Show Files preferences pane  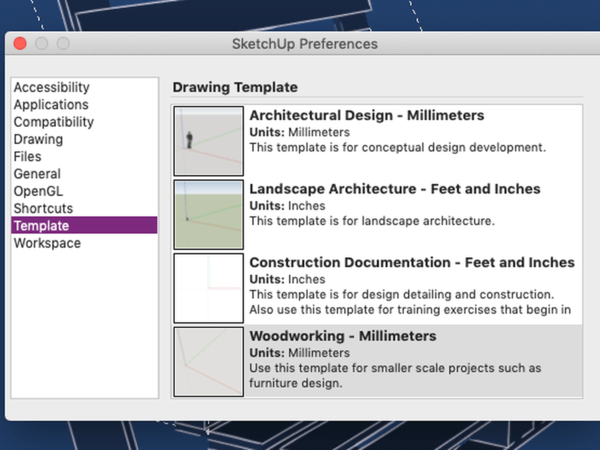(x=27, y=157)
